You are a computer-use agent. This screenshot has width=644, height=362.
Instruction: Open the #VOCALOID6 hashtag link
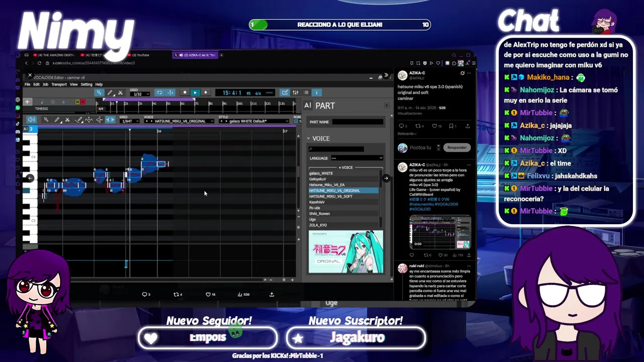(447, 204)
